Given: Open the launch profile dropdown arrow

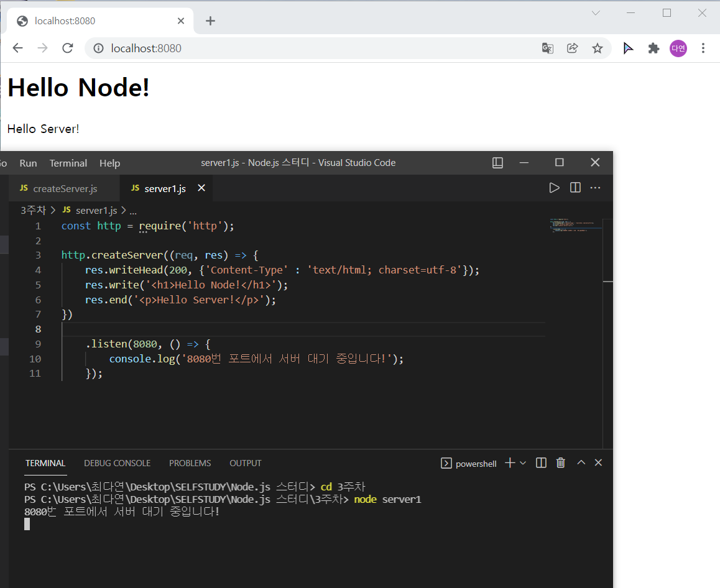Looking at the screenshot, I should click(x=522, y=462).
